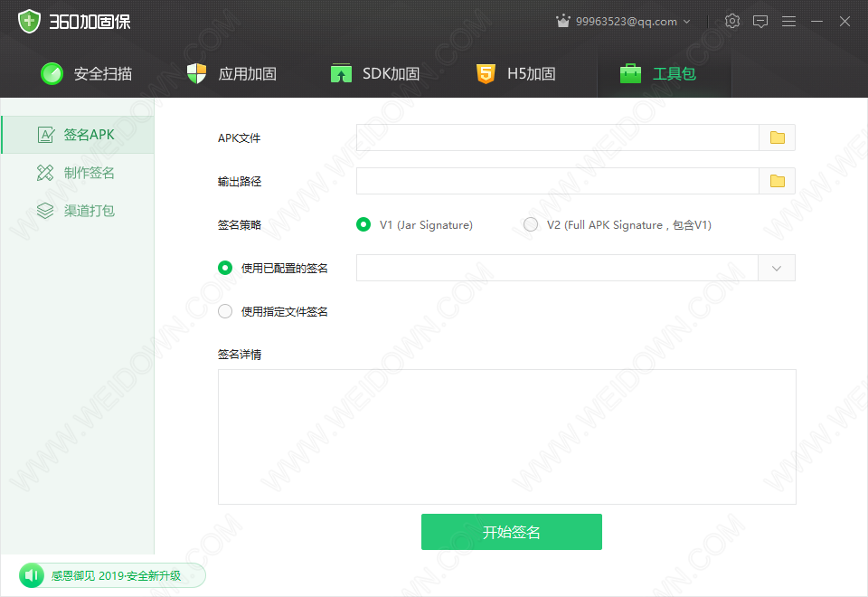Open the feedback message icon
This screenshot has width=868, height=597.
(760, 22)
